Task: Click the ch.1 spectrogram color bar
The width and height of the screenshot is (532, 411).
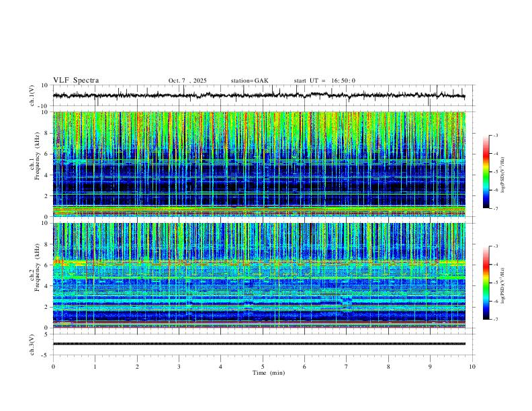Action: point(486,171)
